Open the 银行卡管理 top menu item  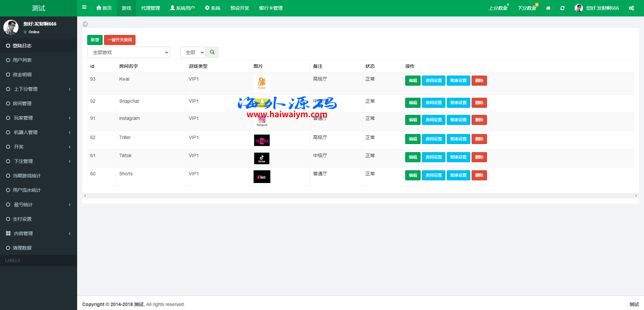coord(271,8)
